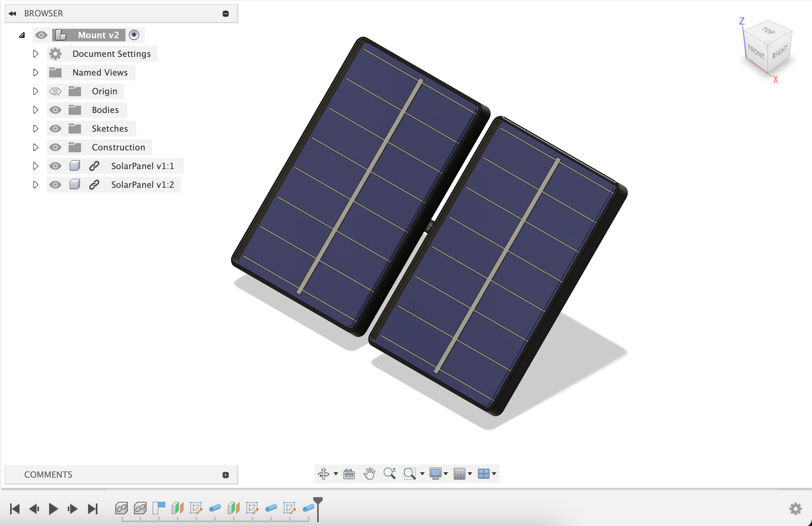This screenshot has height=526, width=812.
Task: Toggle visibility of SolarPanel v1:2
Action: pyautogui.click(x=55, y=185)
